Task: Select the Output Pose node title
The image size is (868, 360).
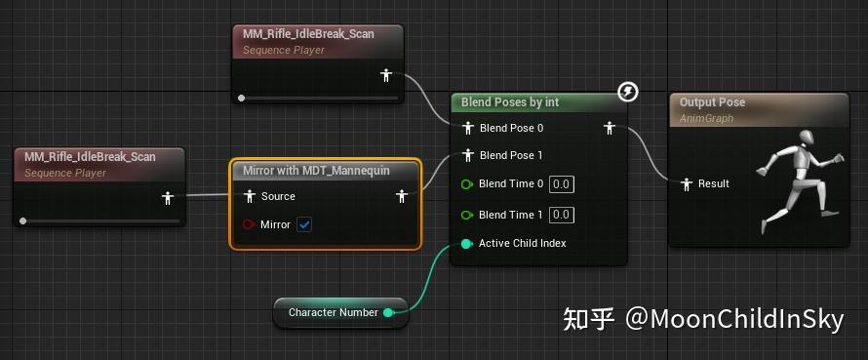Action: [x=712, y=102]
